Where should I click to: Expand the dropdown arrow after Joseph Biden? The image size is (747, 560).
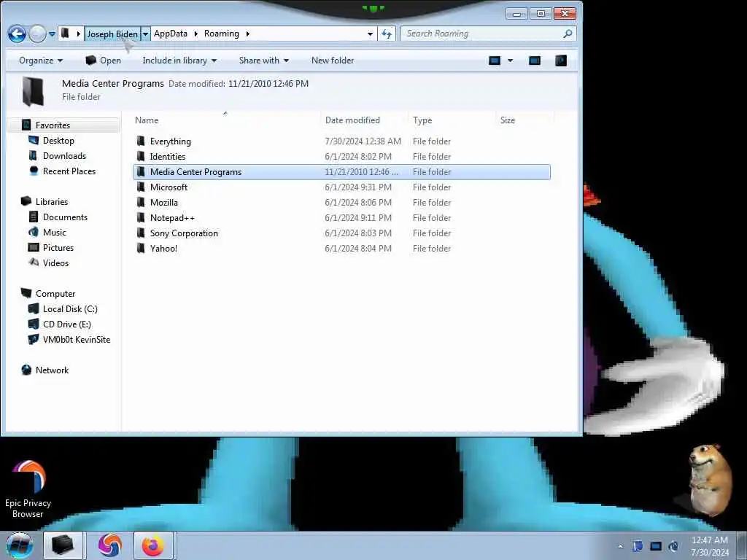[146, 34]
